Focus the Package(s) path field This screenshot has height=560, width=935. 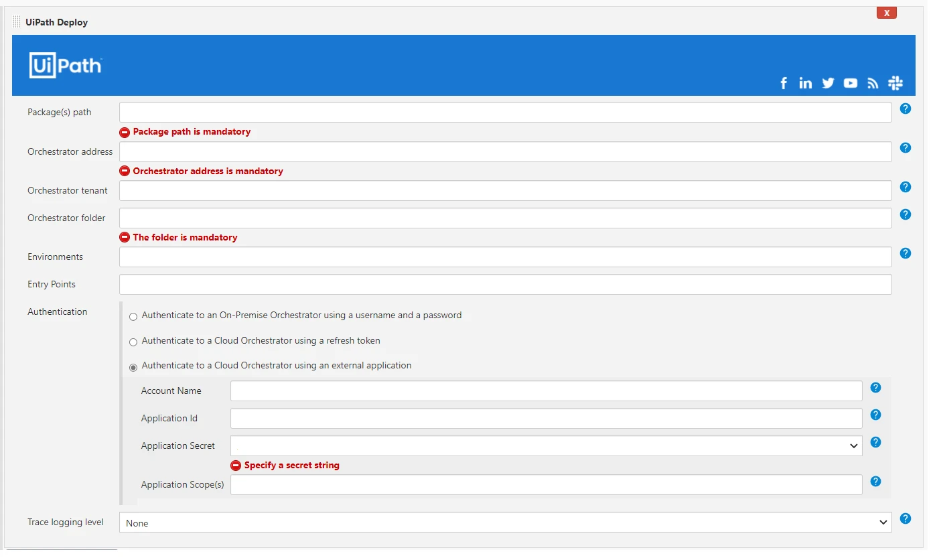505,113
